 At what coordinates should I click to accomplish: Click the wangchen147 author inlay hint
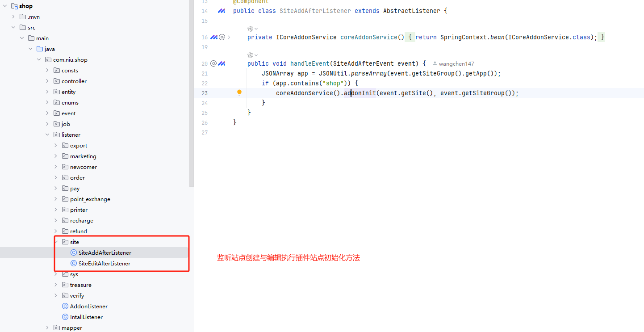click(x=456, y=64)
